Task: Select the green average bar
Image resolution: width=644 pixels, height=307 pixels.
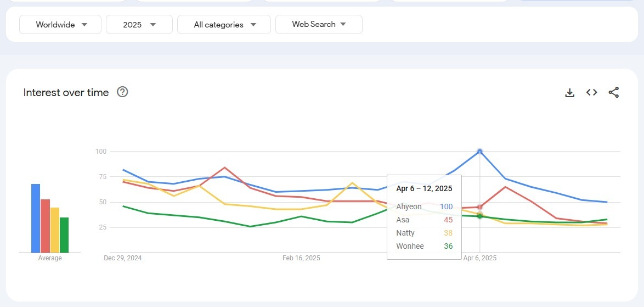Action: [x=64, y=235]
